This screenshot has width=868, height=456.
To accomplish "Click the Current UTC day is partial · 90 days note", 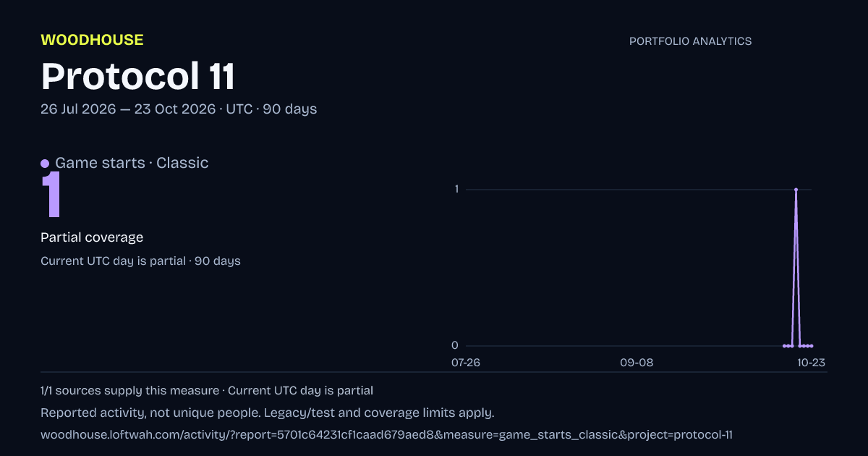I will pyautogui.click(x=140, y=261).
